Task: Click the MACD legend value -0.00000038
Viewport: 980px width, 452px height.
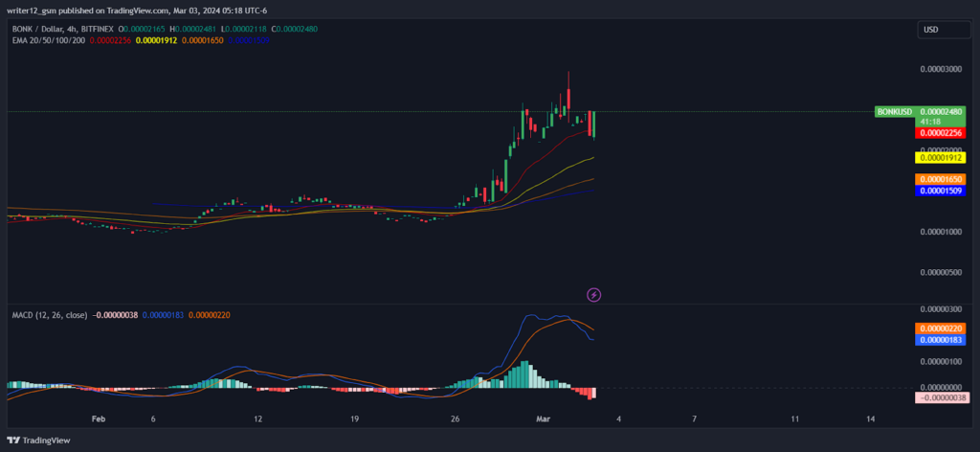Action: coord(116,315)
